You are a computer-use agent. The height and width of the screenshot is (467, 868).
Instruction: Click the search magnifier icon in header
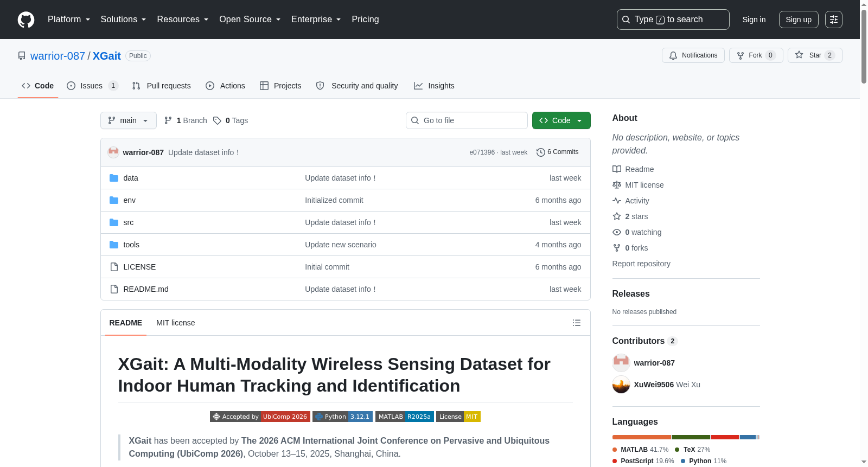point(626,20)
